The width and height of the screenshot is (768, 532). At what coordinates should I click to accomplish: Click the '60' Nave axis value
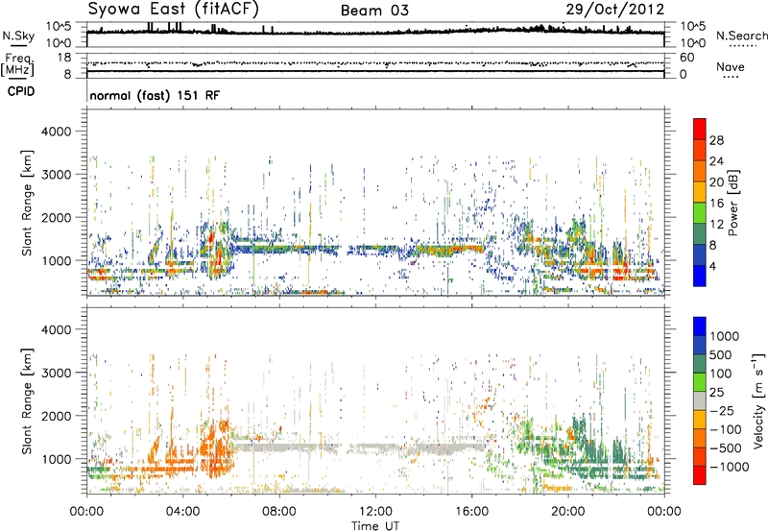[686, 58]
